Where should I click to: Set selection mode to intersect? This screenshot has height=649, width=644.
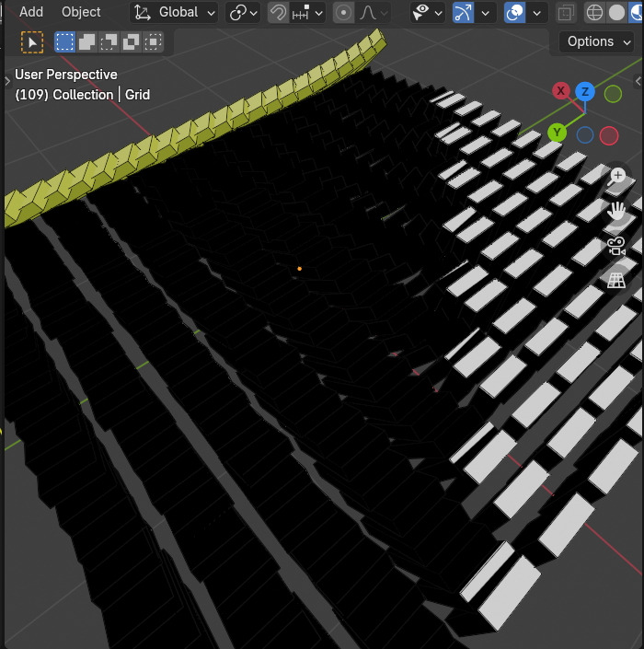(x=153, y=41)
